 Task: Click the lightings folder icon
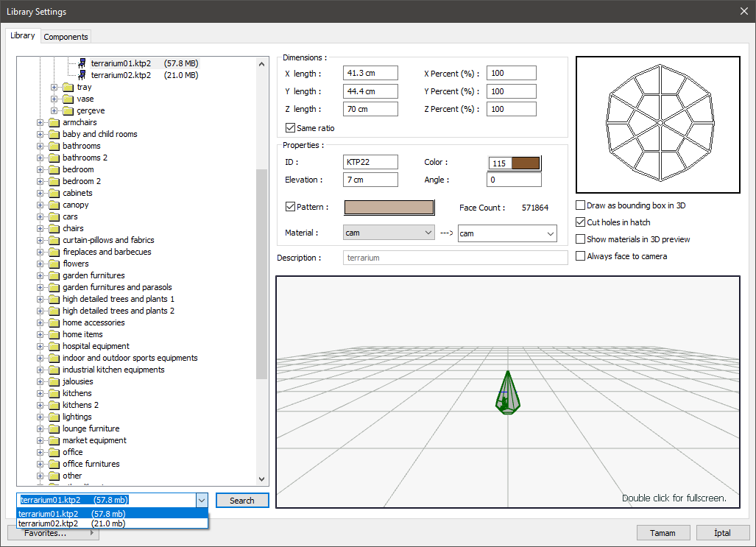coord(54,417)
